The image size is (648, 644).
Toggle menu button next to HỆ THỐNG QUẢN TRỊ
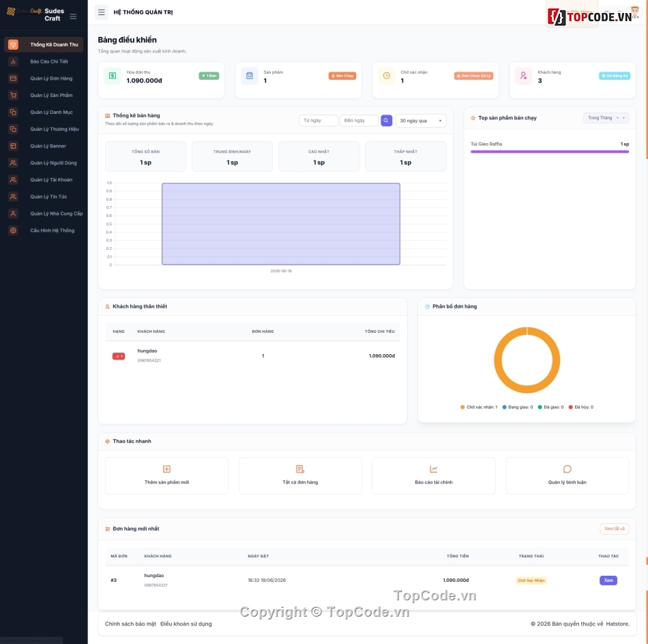101,12
